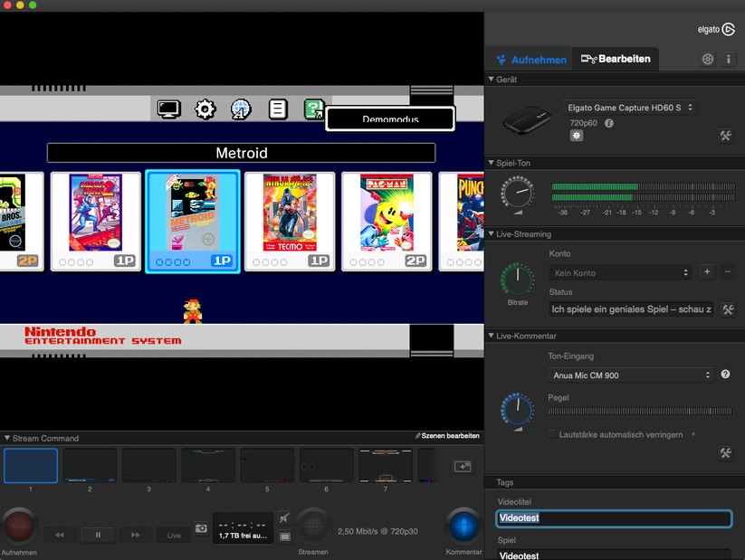
Task: Open the info panel via the i icon
Action: [730, 58]
